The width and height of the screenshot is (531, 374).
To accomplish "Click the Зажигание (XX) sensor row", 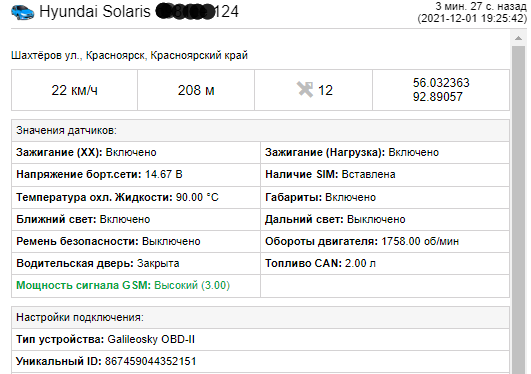I will click(136, 152).
